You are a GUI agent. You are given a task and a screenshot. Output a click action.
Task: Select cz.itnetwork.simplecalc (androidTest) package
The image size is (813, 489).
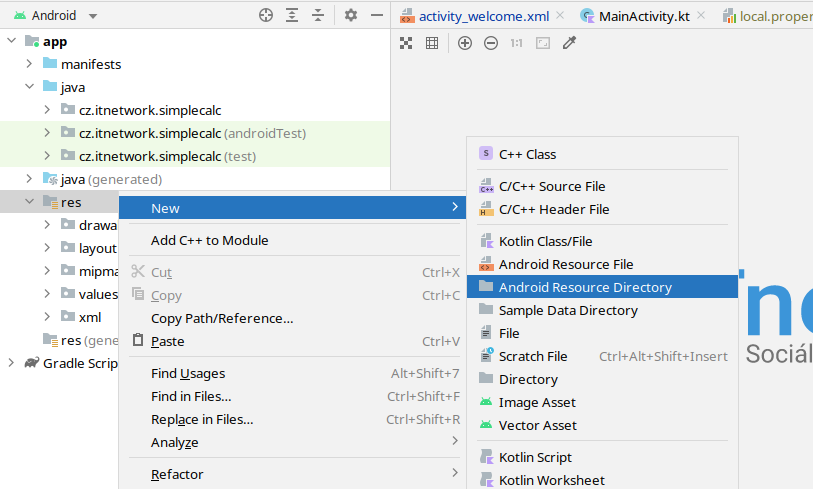click(192, 133)
